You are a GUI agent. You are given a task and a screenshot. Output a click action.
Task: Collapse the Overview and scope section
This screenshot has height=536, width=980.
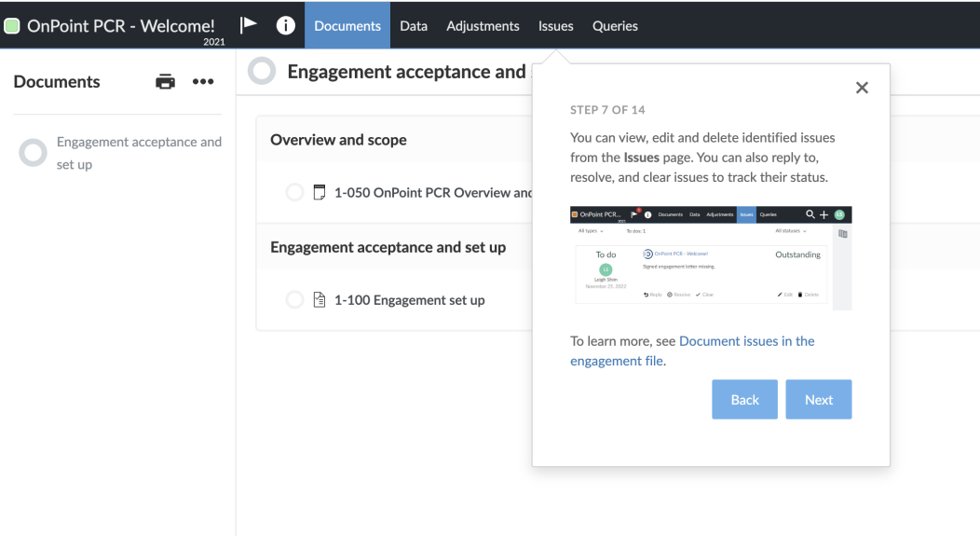point(338,140)
